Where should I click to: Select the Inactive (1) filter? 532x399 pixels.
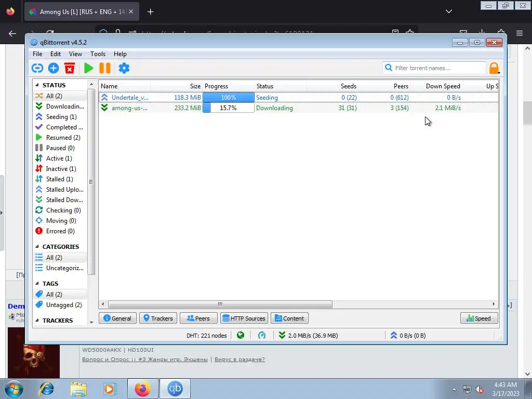[60, 169]
